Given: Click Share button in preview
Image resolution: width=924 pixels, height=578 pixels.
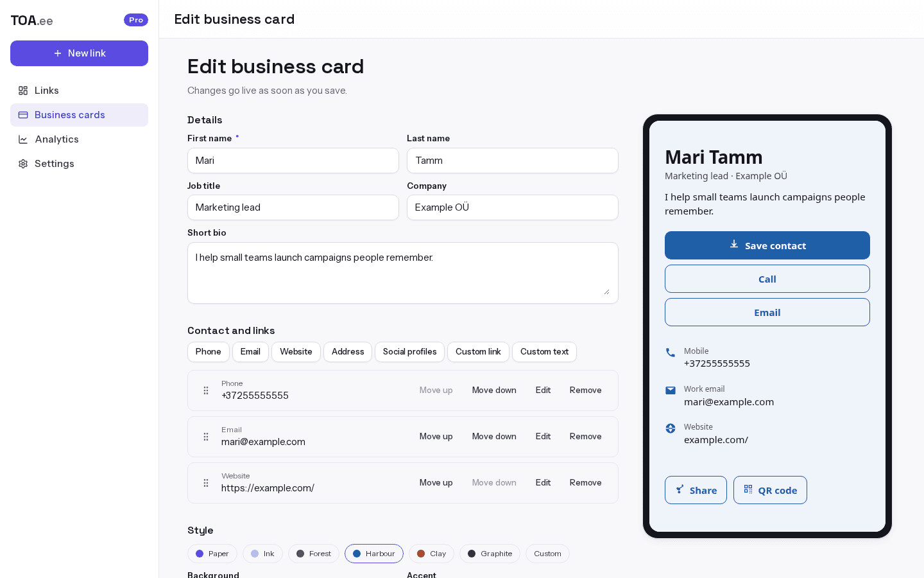Looking at the screenshot, I should point(696,490).
